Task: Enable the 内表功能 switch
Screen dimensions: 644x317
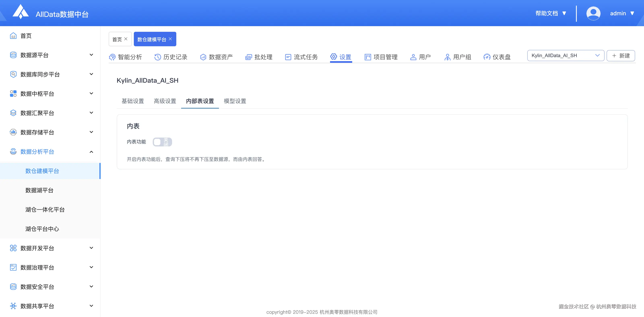Action: pyautogui.click(x=162, y=142)
